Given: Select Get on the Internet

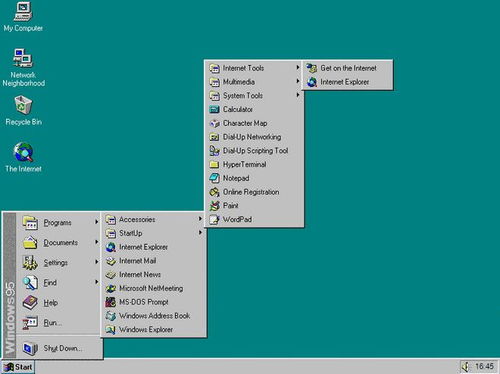Looking at the screenshot, I should [x=348, y=68].
